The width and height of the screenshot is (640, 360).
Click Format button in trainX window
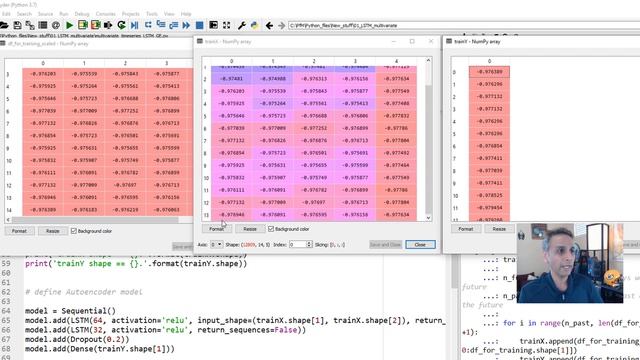tap(217, 229)
